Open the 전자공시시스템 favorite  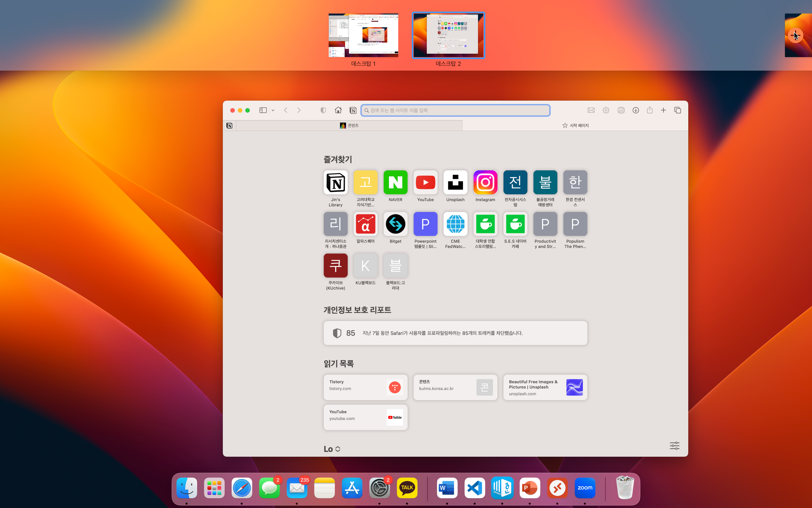(515, 188)
